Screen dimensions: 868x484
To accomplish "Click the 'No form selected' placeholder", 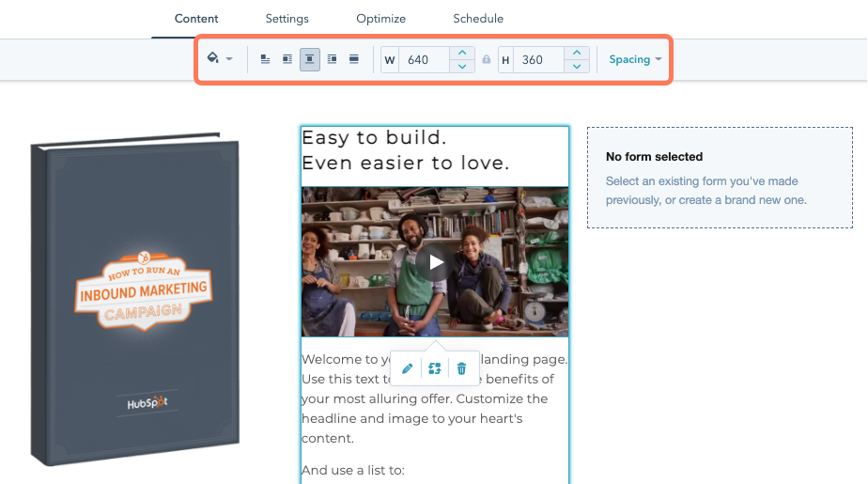I will coord(720,178).
